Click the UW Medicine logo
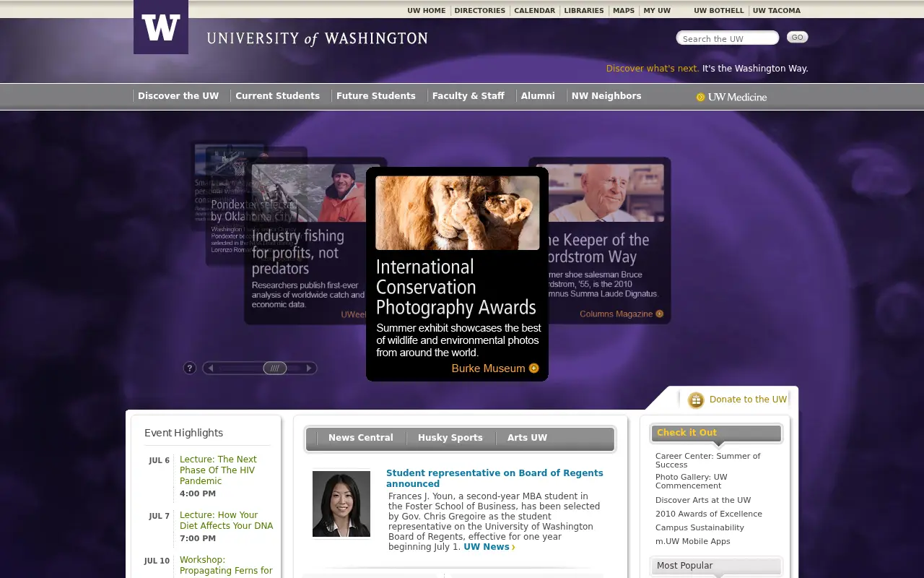Image resolution: width=924 pixels, height=578 pixels. tap(731, 97)
